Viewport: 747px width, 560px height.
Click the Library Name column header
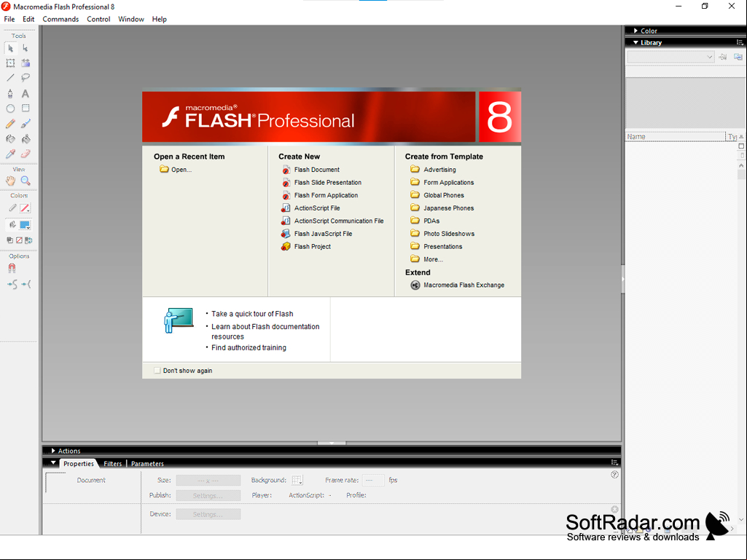675,137
